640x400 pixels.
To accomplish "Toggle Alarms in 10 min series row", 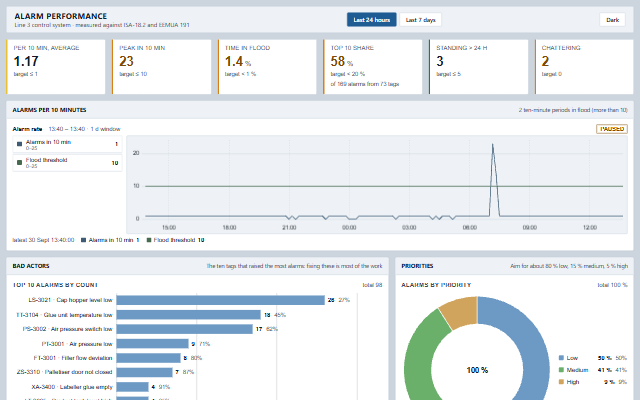I will coord(67,144).
